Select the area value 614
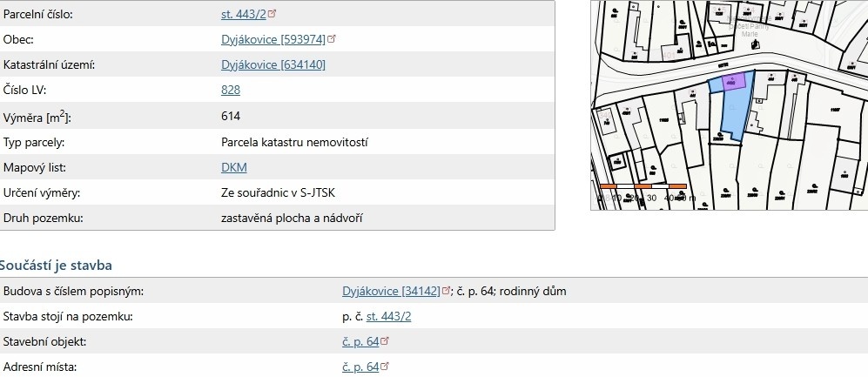The width and height of the screenshot is (868, 377). tap(231, 117)
